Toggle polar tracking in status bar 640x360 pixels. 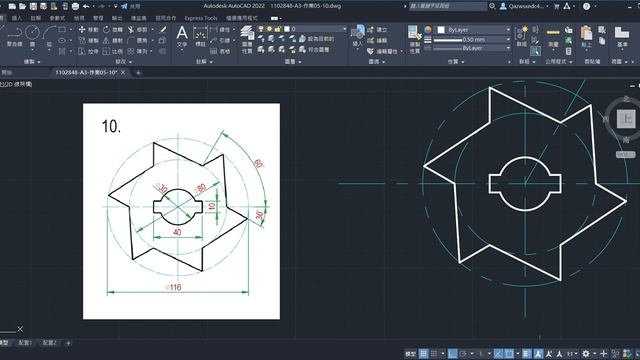point(463,353)
